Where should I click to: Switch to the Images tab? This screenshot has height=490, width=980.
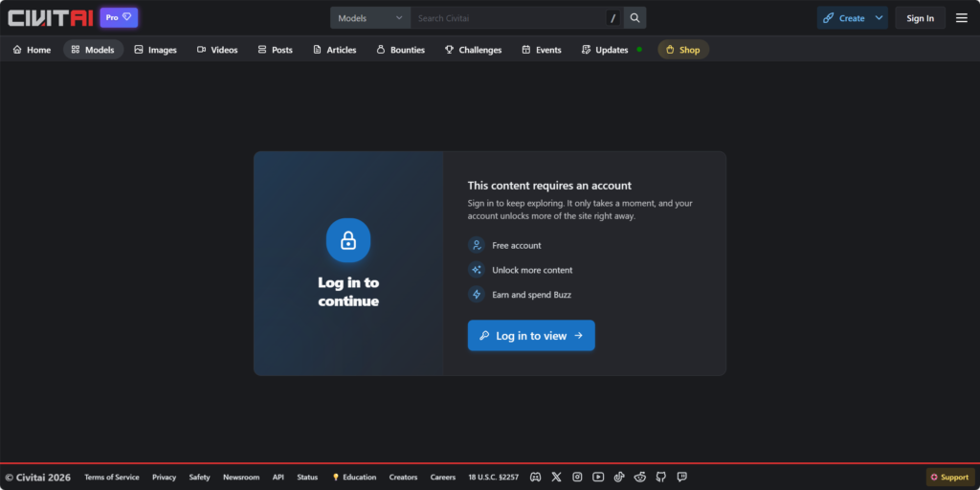tap(155, 50)
